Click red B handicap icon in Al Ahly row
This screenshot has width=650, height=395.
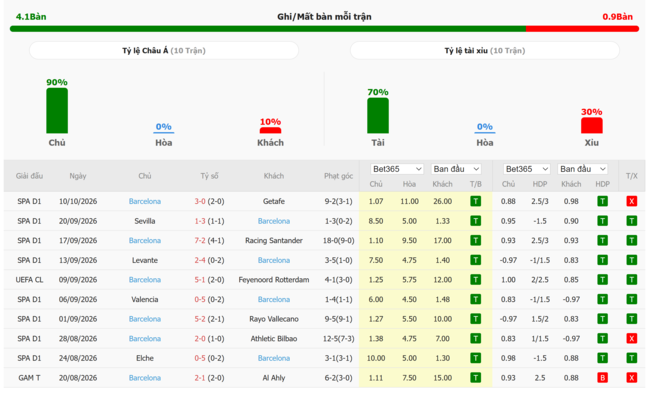tap(602, 378)
